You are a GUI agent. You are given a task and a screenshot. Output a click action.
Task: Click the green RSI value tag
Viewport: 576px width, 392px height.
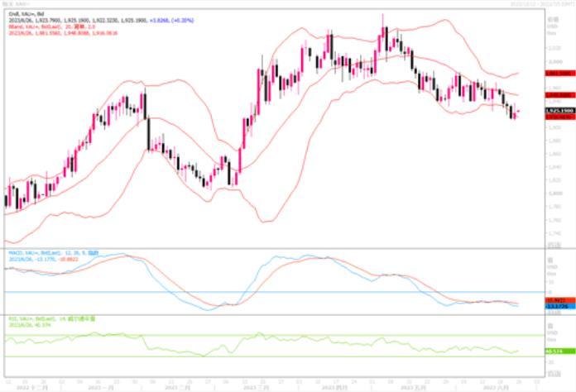tap(556, 351)
